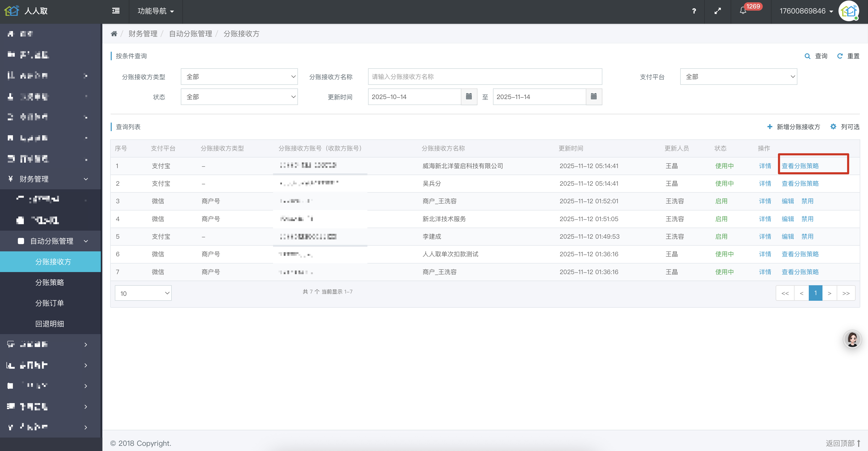Expand the 分账接收方类型 dropdown
The image size is (868, 451).
pyautogui.click(x=239, y=77)
